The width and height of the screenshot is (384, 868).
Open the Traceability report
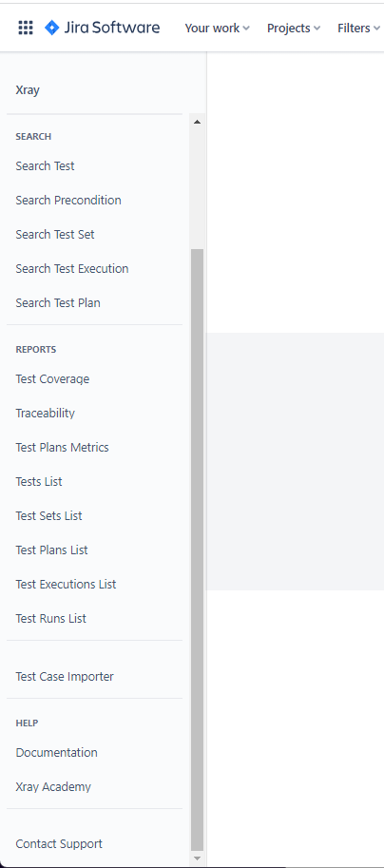click(x=45, y=414)
